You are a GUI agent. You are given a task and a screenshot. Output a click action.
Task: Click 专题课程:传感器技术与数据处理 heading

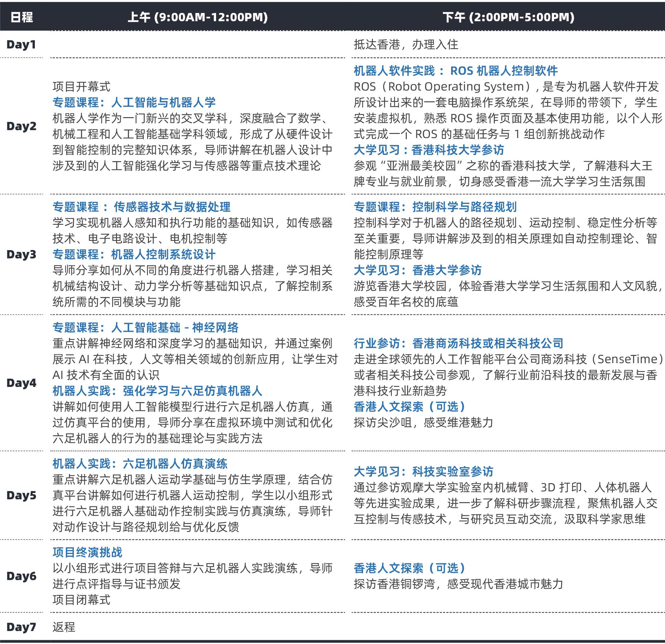coord(142,207)
